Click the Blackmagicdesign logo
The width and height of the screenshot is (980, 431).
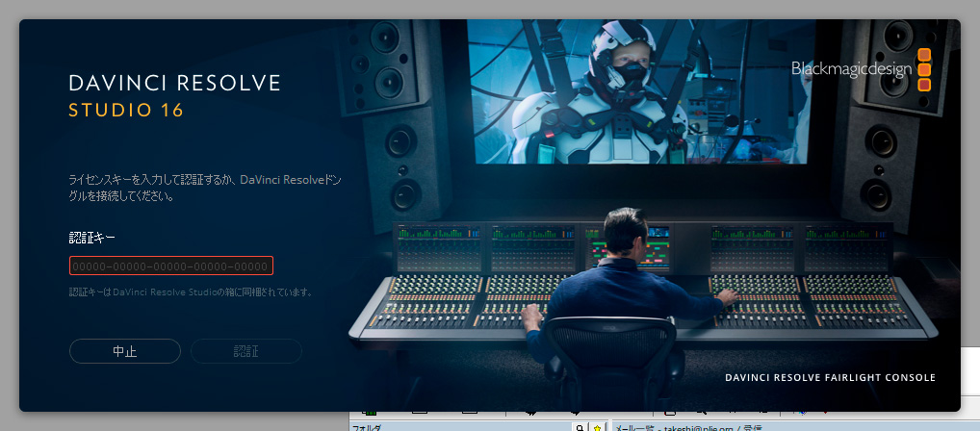[x=862, y=69]
